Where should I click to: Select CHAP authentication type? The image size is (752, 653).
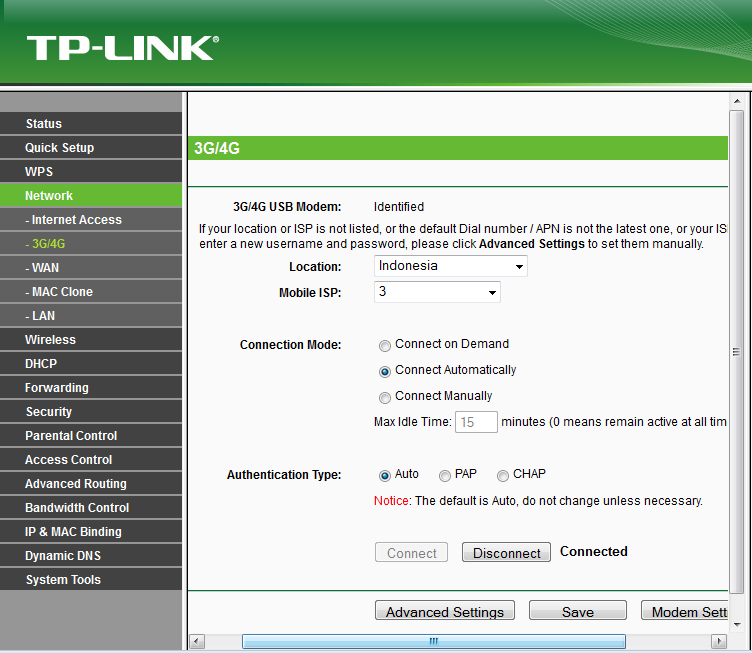(503, 476)
